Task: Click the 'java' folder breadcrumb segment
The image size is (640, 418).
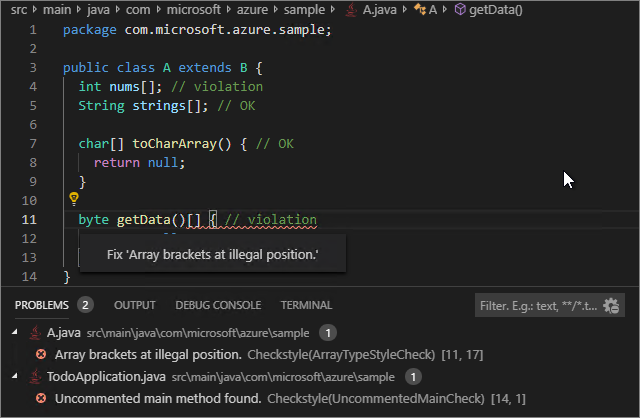Action: click(x=98, y=9)
